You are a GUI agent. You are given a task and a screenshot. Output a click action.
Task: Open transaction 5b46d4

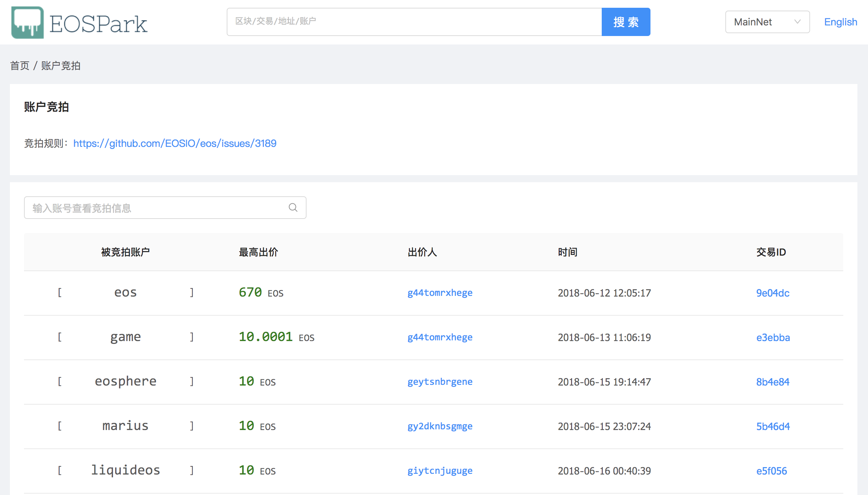pos(773,427)
